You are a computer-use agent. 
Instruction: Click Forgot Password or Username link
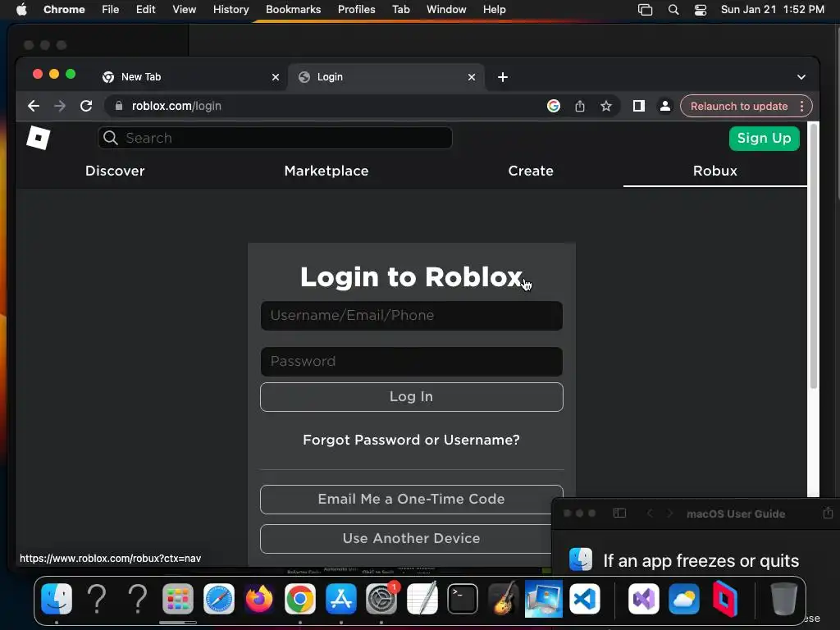pos(412,440)
